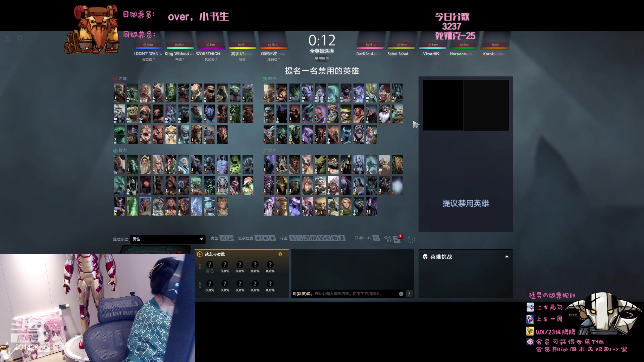Select the Marci brown-haired portrait in Universal
Screen dimensions: 644x362
click(x=308, y=185)
